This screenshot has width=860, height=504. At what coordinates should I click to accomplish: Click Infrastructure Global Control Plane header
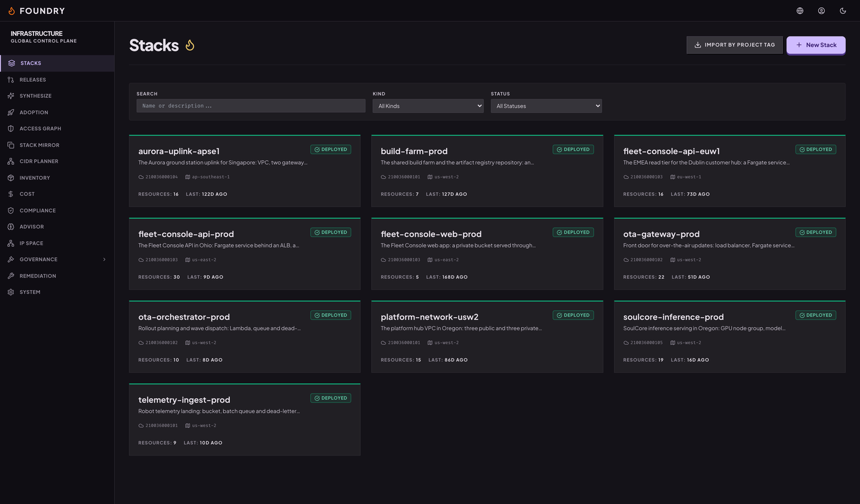click(x=44, y=37)
